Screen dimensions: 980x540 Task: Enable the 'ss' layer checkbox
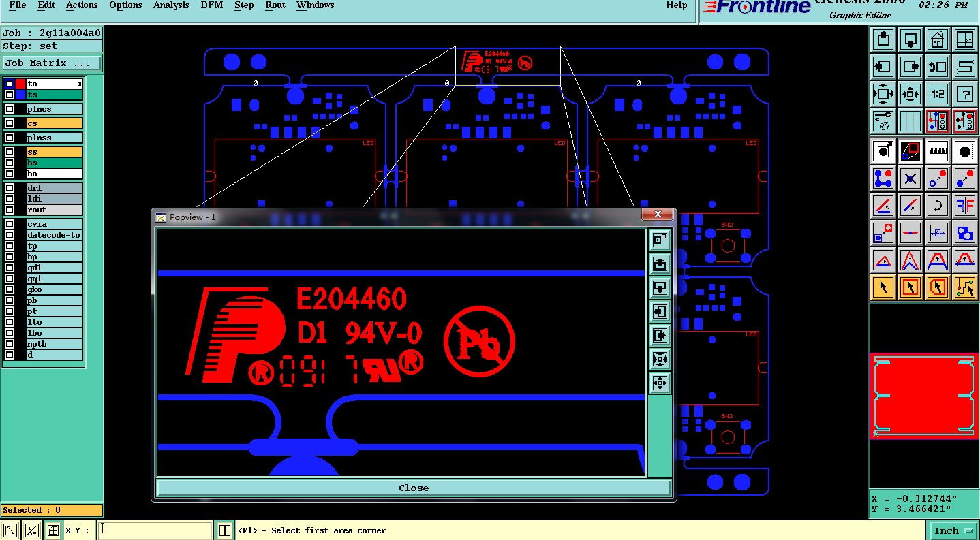click(x=10, y=152)
